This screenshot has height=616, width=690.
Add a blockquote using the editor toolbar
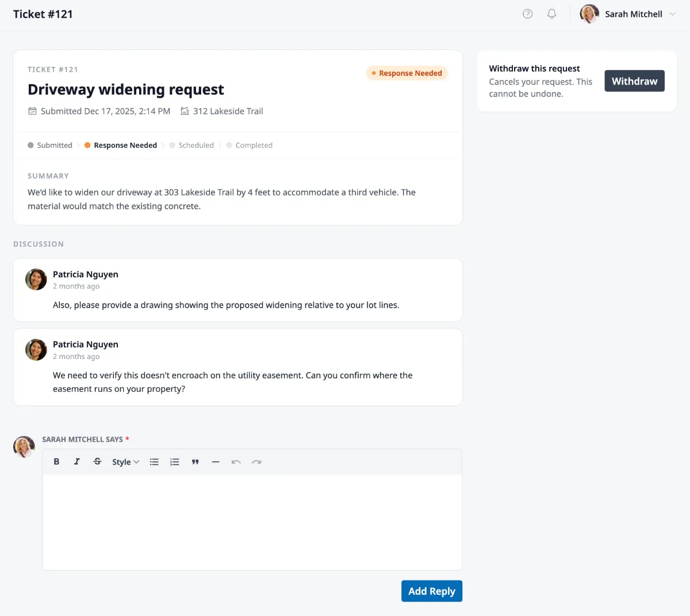(x=195, y=461)
